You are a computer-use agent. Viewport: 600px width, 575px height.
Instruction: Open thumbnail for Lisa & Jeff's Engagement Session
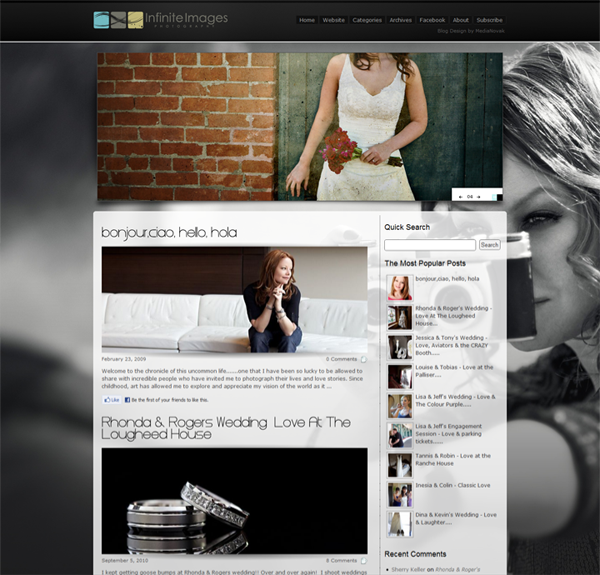399,435
